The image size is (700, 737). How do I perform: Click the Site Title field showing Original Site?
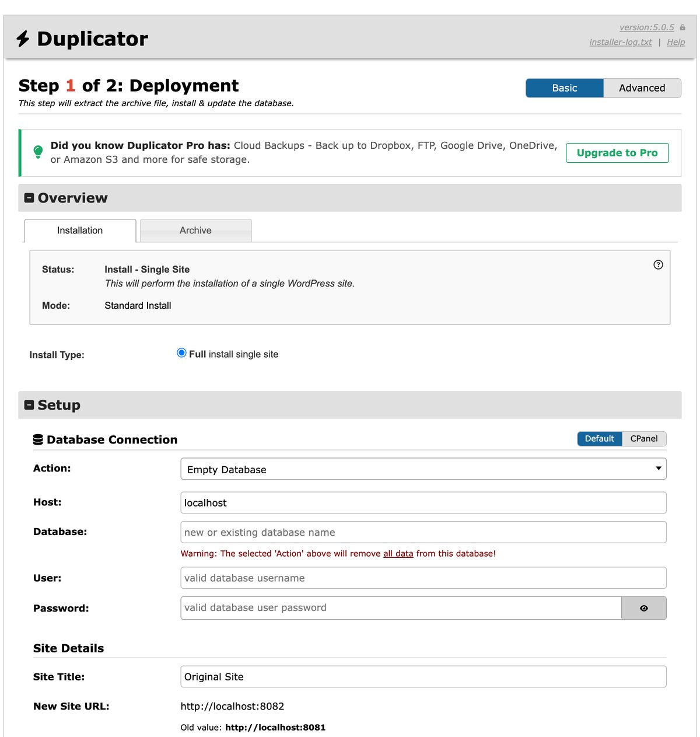tap(423, 677)
